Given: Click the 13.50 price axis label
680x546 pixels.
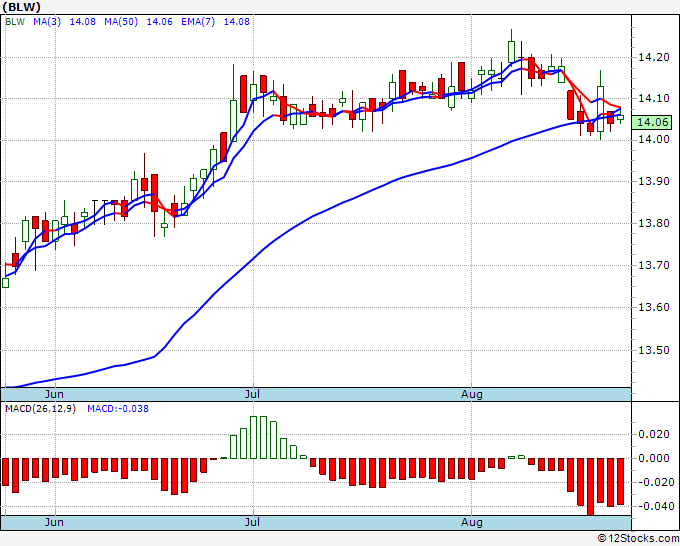Looking at the screenshot, I should (x=654, y=350).
